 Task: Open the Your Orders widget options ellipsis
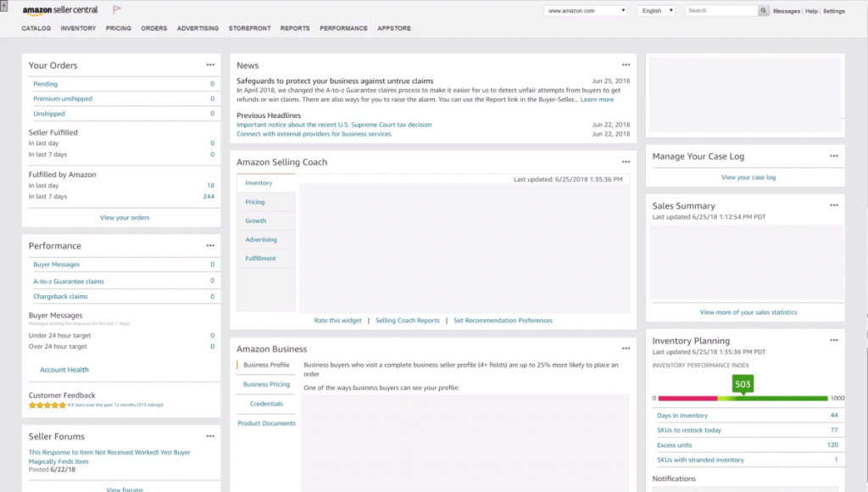(x=211, y=64)
